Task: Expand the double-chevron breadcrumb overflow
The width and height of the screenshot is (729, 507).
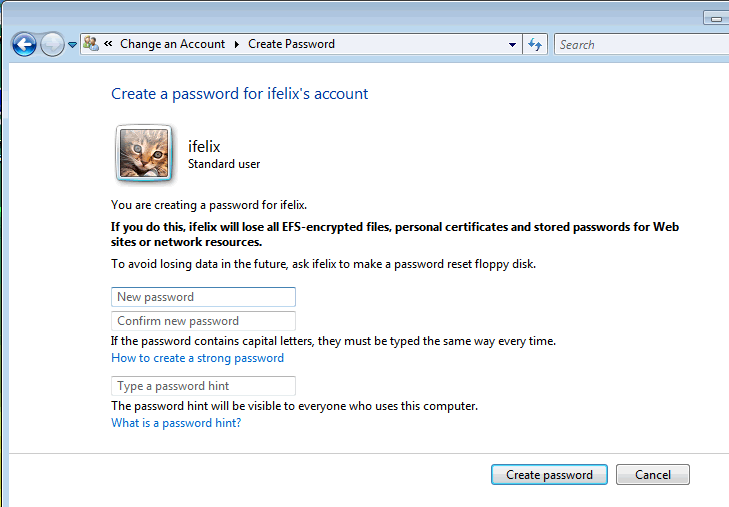Action: pyautogui.click(x=108, y=44)
